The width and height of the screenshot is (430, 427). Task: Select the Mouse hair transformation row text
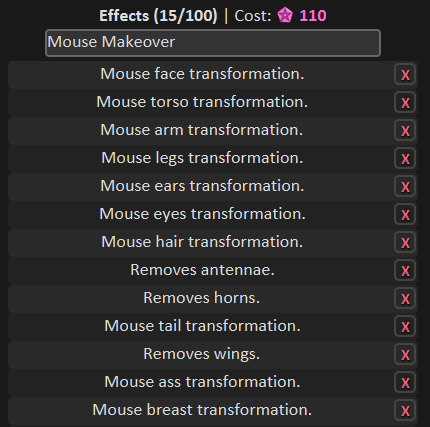202,242
